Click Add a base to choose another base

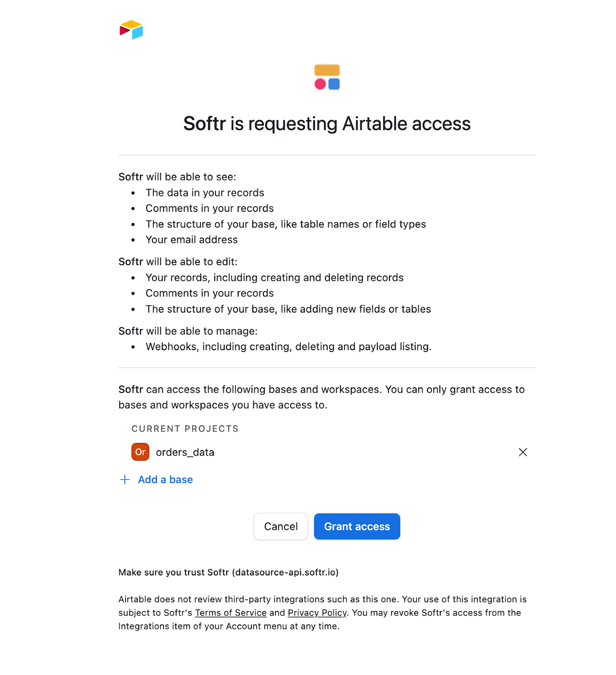165,480
